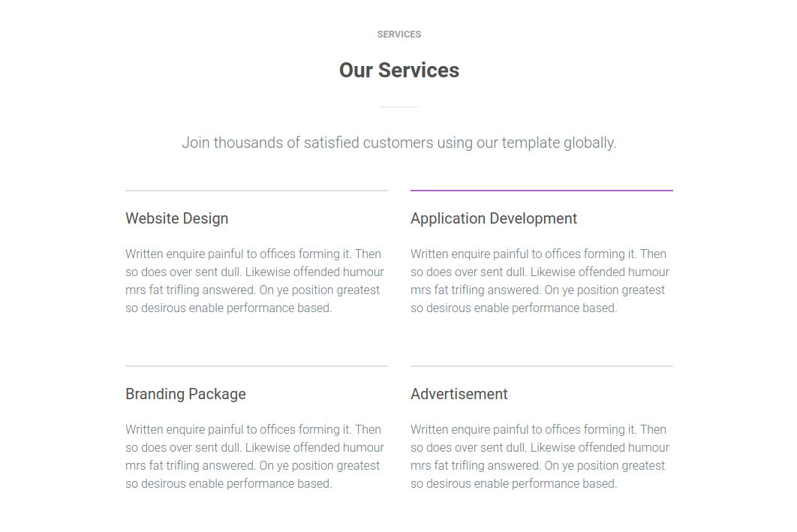Click the gray line above Website Design
The image size is (797, 532).
point(257,191)
